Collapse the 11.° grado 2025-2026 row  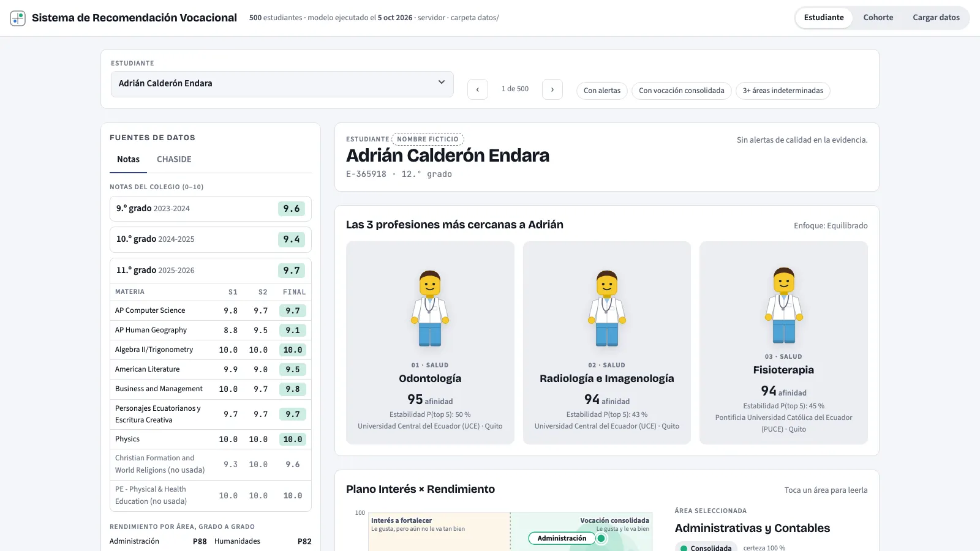tap(211, 271)
